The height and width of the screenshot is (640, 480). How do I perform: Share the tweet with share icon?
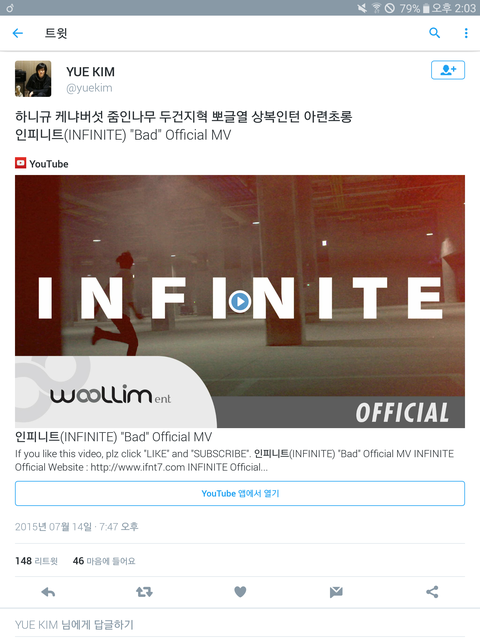[432, 592]
